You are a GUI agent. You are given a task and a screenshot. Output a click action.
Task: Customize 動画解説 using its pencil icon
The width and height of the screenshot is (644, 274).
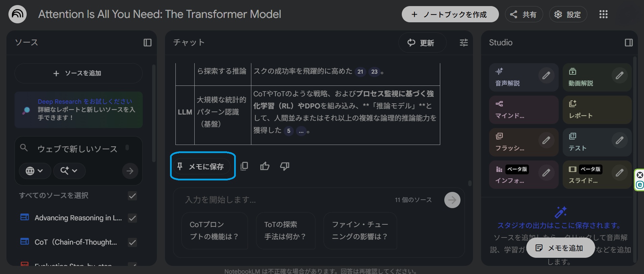click(x=619, y=76)
